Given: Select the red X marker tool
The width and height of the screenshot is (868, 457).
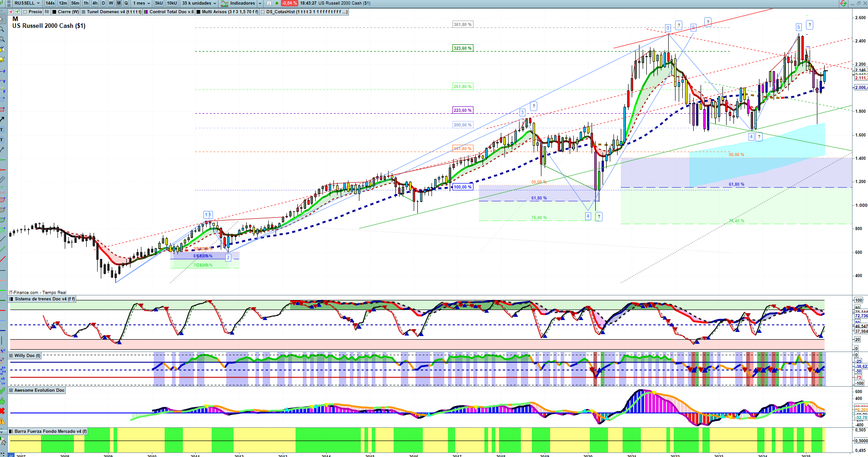Looking at the screenshot, I should (x=2, y=411).
